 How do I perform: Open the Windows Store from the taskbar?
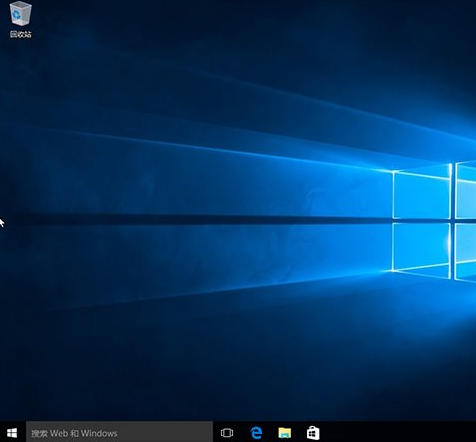[313, 433]
